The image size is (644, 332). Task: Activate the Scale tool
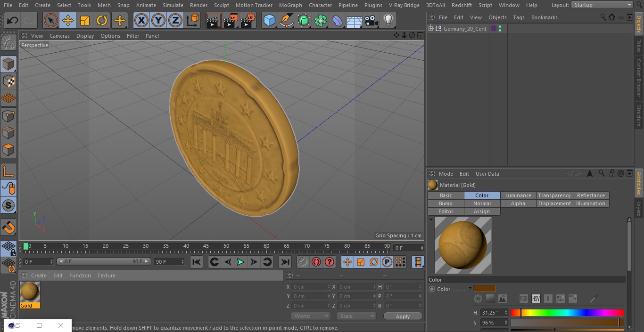(85, 20)
